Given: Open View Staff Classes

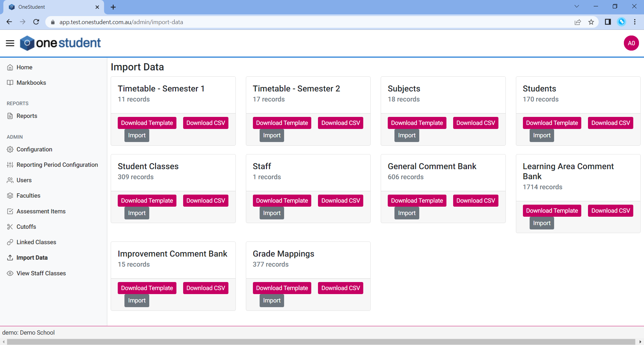Looking at the screenshot, I should click(41, 273).
